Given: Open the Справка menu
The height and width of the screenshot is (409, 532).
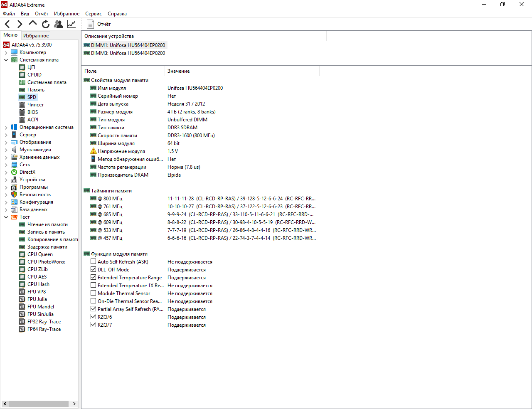Looking at the screenshot, I should tap(117, 14).
